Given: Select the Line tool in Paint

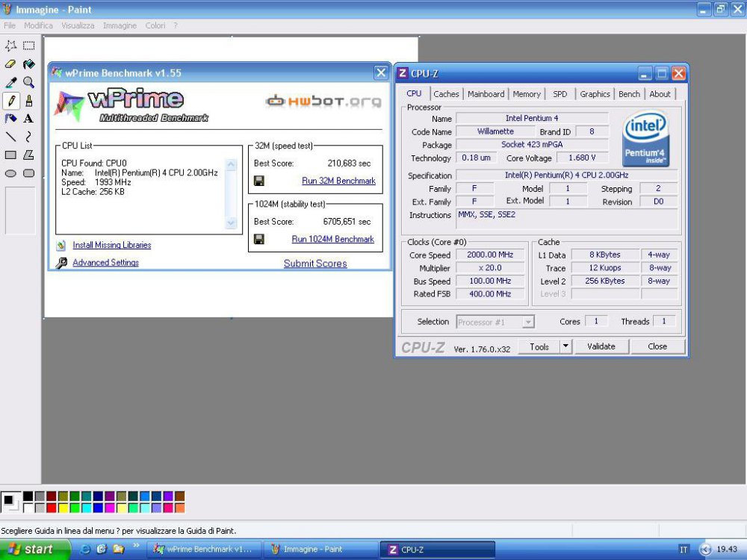Looking at the screenshot, I should tap(10, 136).
